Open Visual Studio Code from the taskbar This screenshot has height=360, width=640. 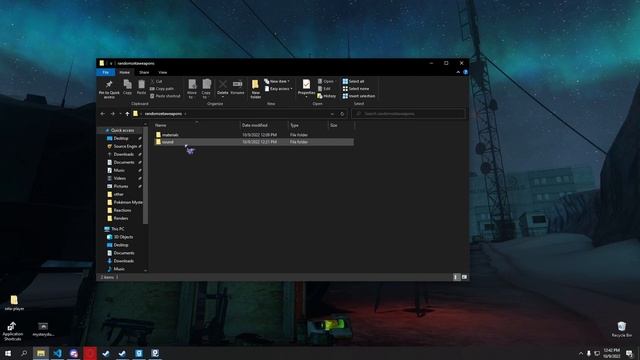point(58,353)
